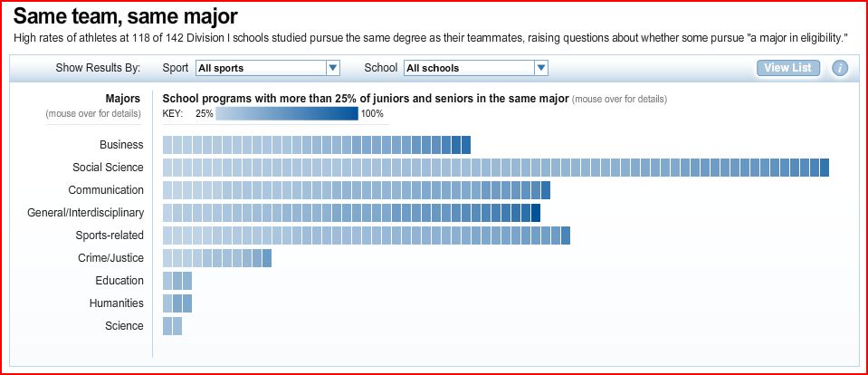Click the darkest last square in Business row
This screenshot has width=868, height=375.
coord(466,145)
